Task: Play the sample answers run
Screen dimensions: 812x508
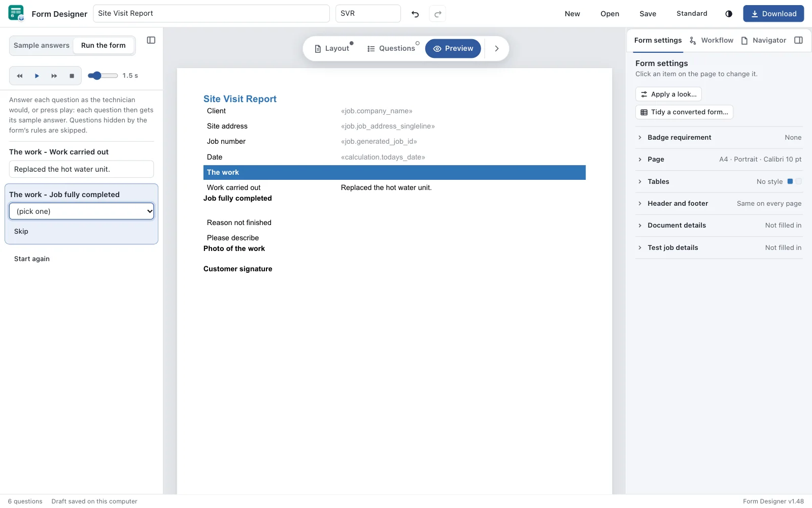Action: [x=37, y=76]
